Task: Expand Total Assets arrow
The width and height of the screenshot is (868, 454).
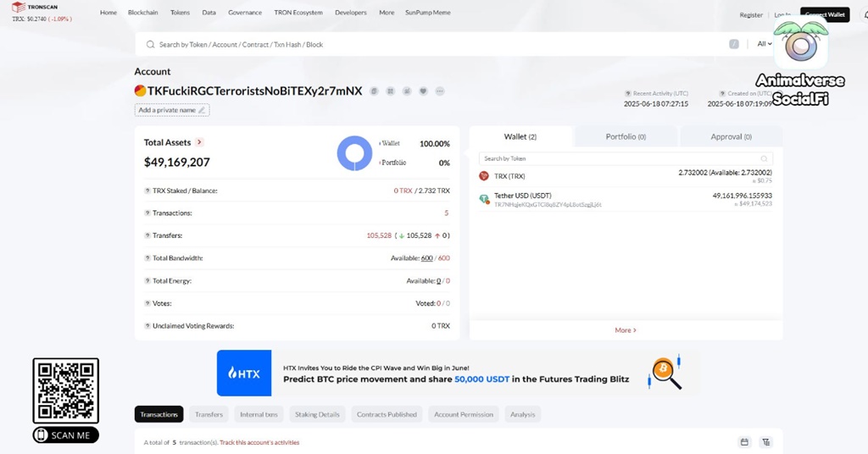Action: point(199,142)
